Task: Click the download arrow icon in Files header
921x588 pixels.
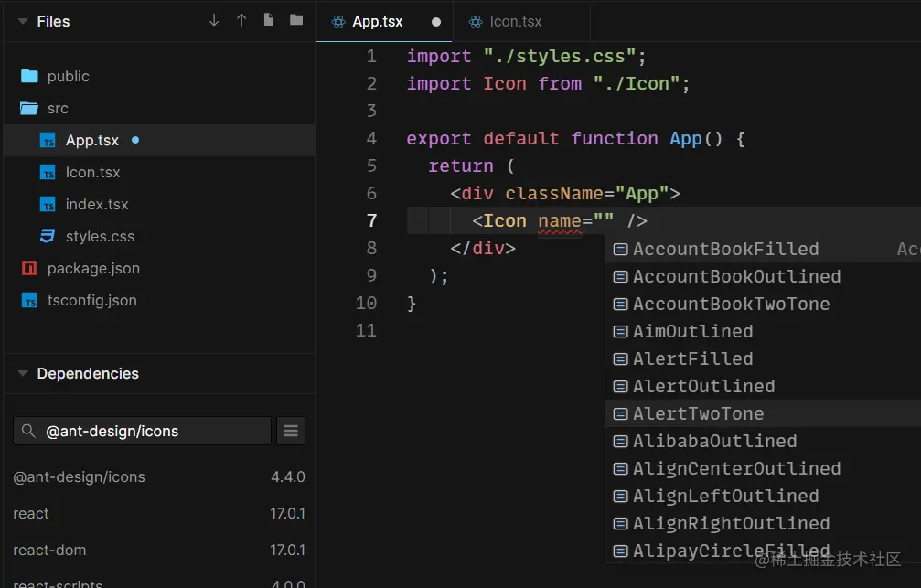Action: point(214,20)
